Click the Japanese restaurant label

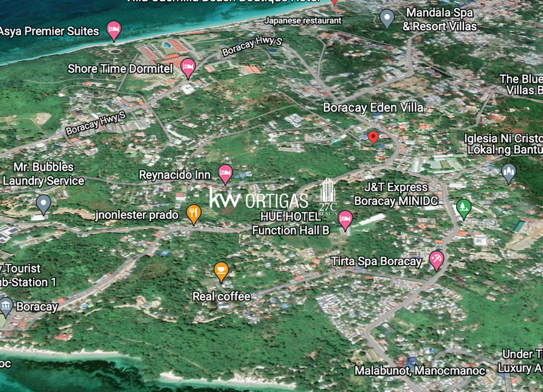click(303, 21)
